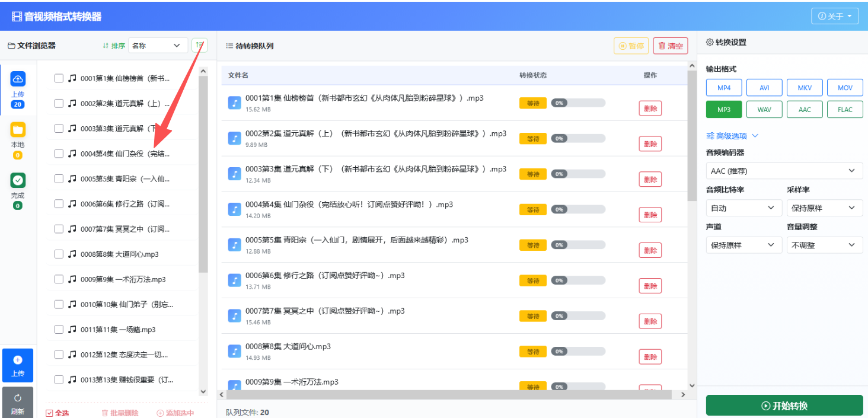Delete 0004第4集 from the queue
The width and height of the screenshot is (868, 418).
pos(650,215)
